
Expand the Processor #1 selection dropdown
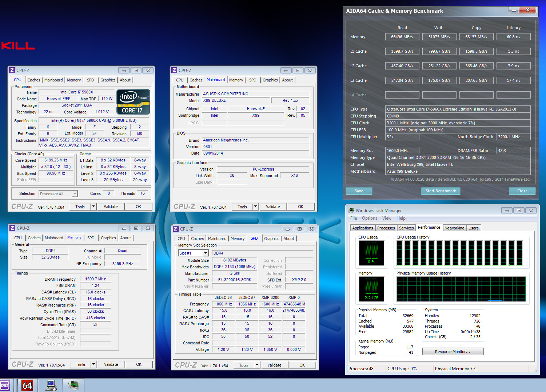click(x=75, y=194)
